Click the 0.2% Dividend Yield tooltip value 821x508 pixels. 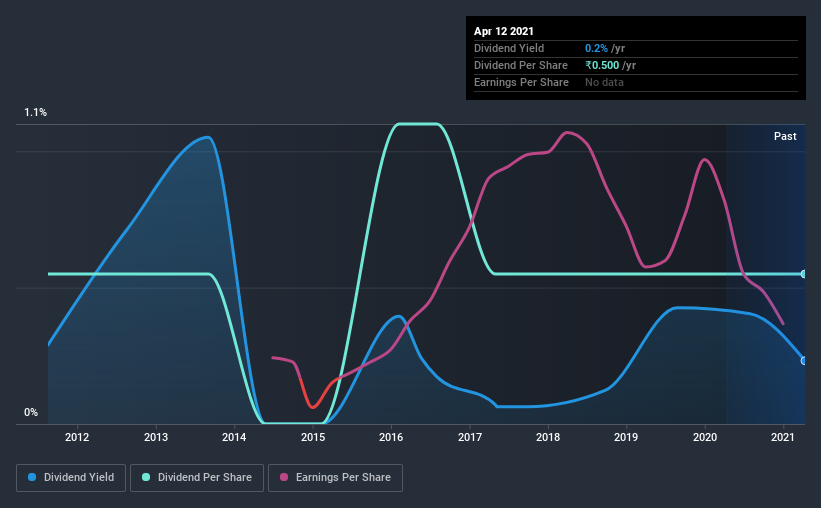596,48
